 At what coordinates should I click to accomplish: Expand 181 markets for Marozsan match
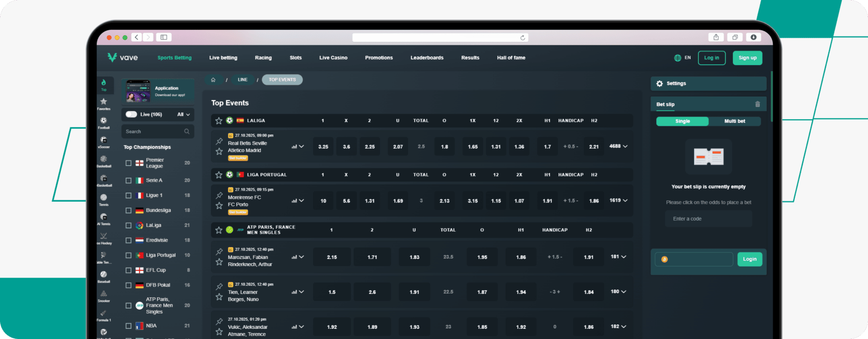point(618,257)
